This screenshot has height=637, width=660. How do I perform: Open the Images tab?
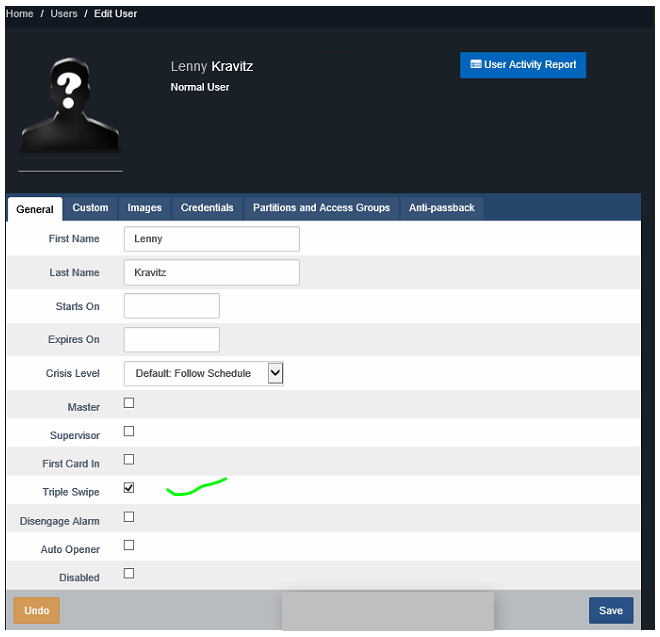coord(145,208)
